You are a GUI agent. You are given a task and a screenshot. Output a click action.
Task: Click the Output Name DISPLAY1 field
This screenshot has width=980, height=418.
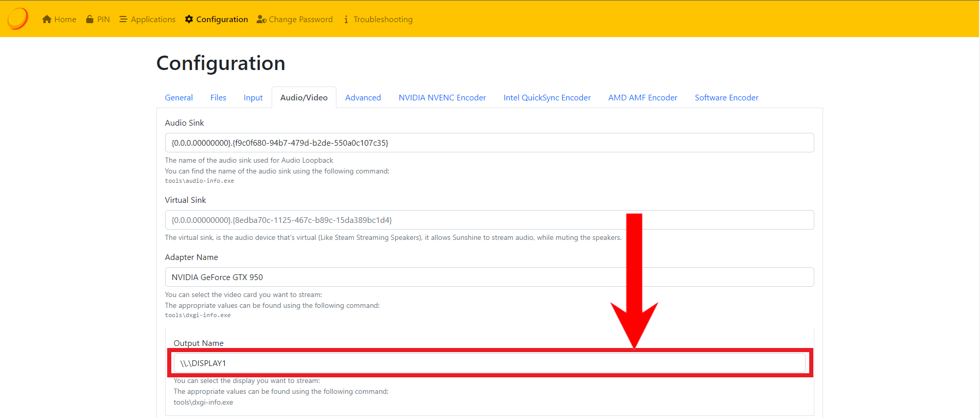[489, 363]
